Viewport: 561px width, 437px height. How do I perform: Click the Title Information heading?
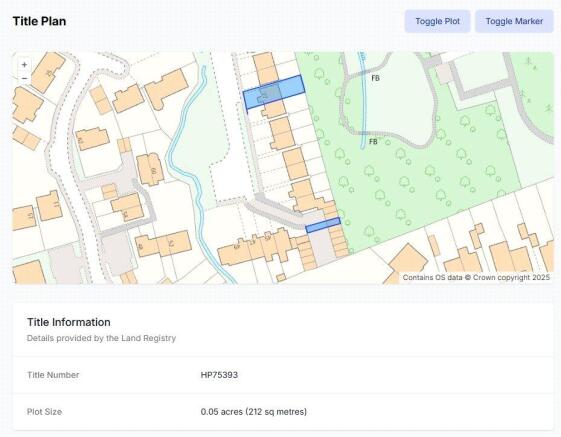pyautogui.click(x=69, y=322)
